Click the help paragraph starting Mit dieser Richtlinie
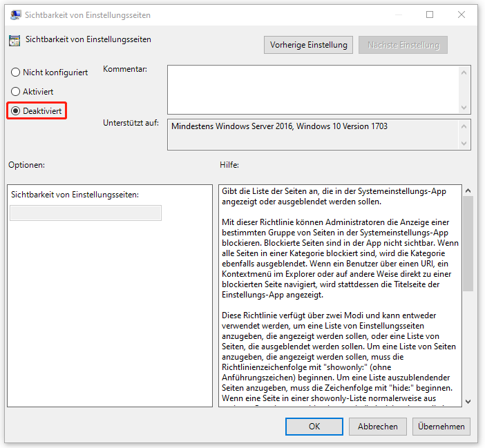This screenshot has height=448, width=485. pyautogui.click(x=340, y=258)
